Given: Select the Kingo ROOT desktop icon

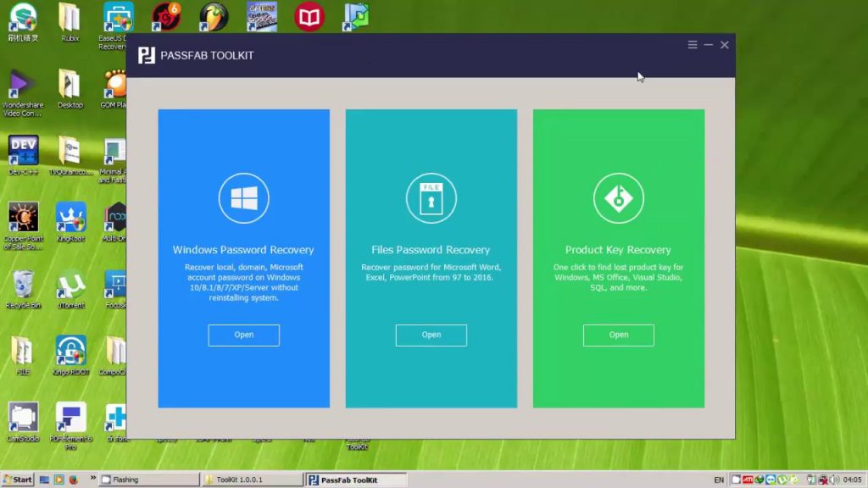Looking at the screenshot, I should (71, 355).
